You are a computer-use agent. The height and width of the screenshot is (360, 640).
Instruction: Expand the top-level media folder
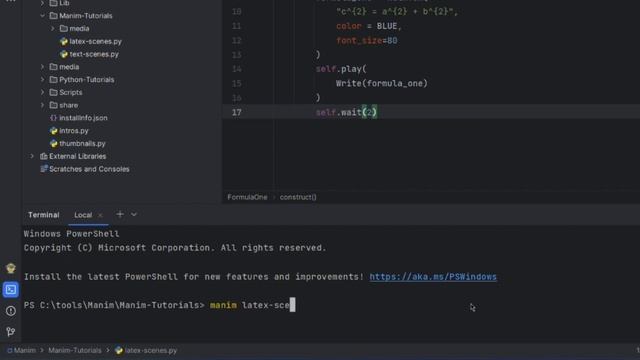click(42, 67)
